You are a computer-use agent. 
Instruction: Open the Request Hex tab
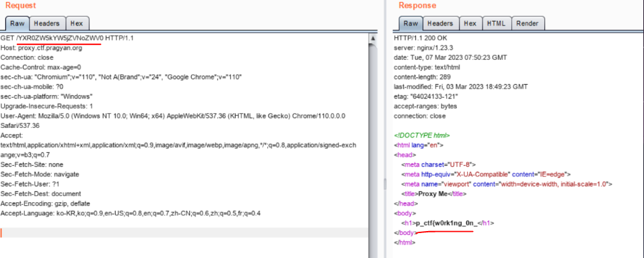pyautogui.click(x=77, y=24)
